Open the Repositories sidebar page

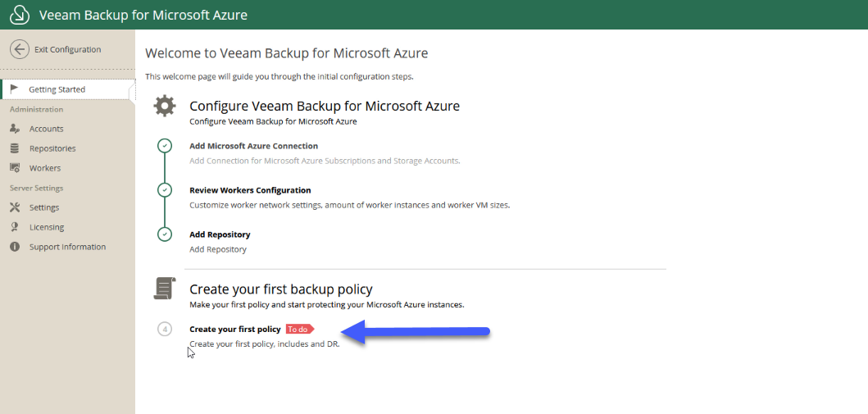click(x=52, y=148)
